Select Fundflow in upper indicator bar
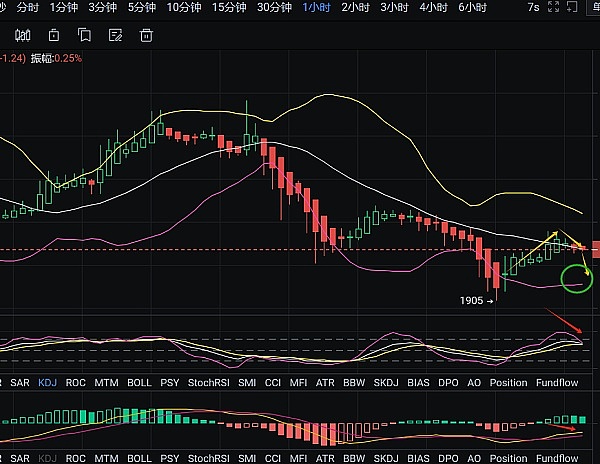This screenshot has height=464, width=600. pyautogui.click(x=558, y=382)
